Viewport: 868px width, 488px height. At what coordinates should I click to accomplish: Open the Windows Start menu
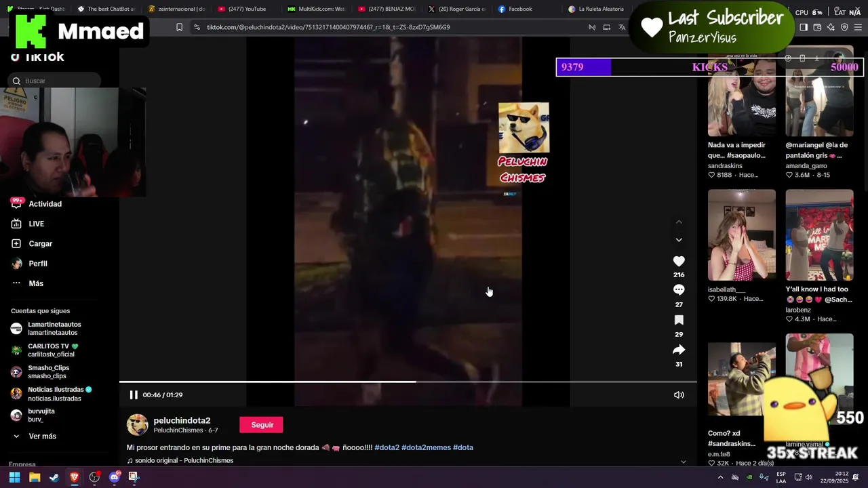coord(14,477)
